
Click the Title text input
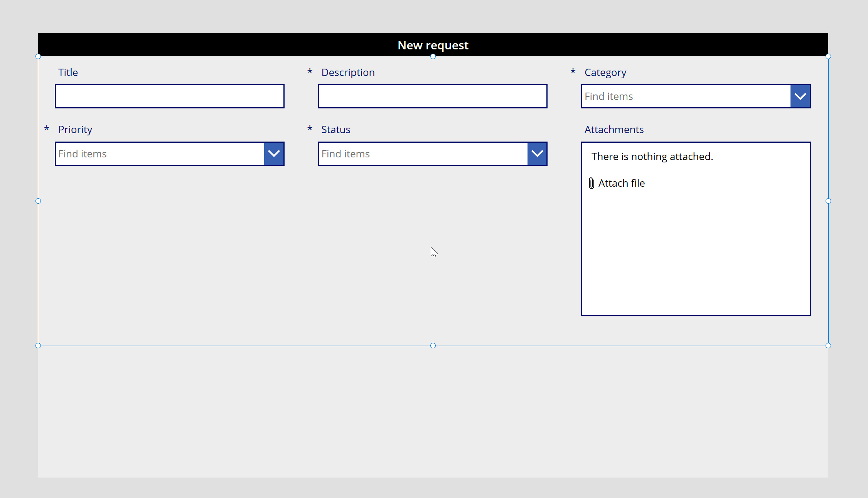pos(170,96)
